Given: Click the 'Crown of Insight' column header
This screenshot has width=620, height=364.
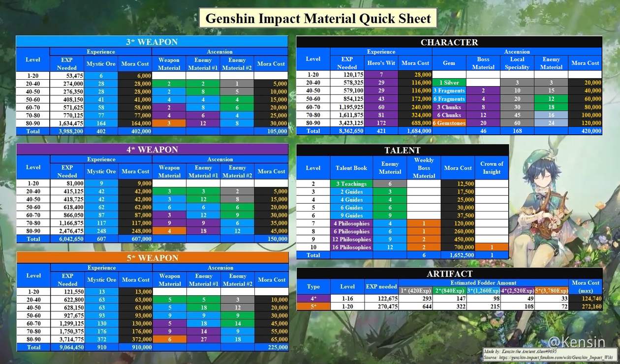Looking at the screenshot, I should [492, 168].
